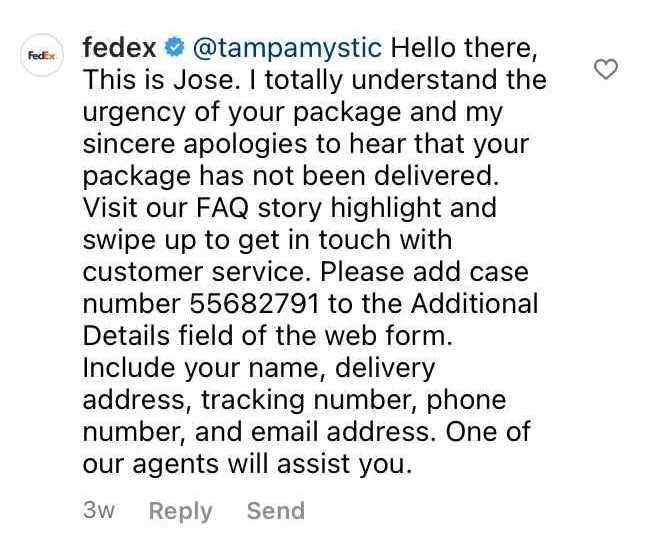The image size is (661, 548).
Task: Click 'This is Jose' text
Action: [159, 80]
